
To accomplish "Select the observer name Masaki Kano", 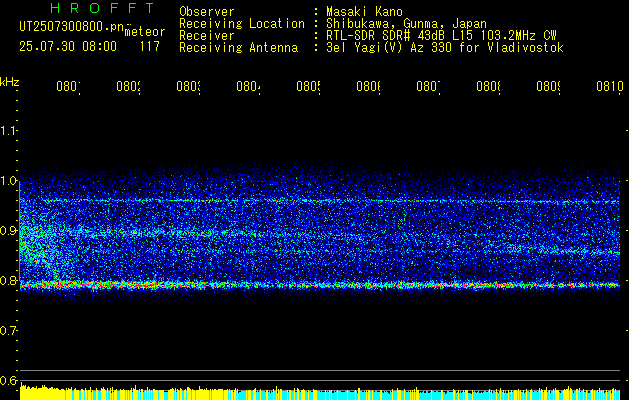I will 364,12.
